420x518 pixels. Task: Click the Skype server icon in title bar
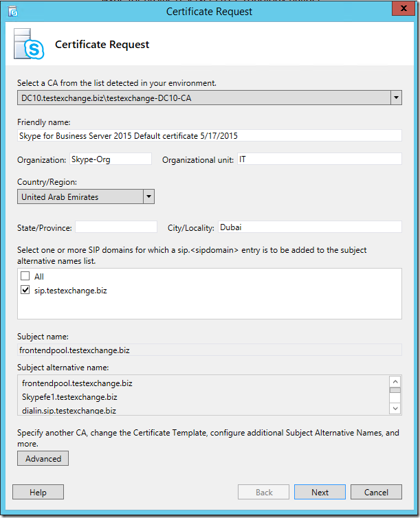pos(13,12)
